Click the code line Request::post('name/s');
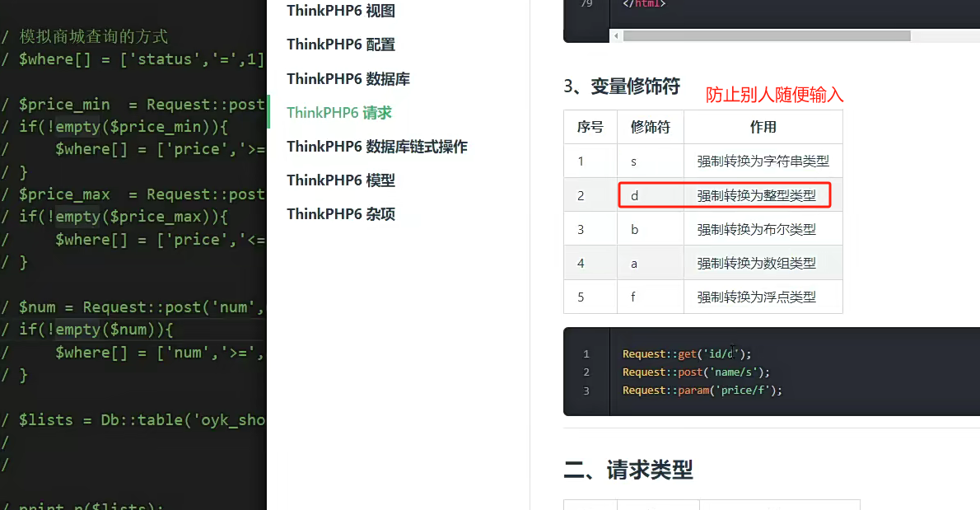 [696, 372]
